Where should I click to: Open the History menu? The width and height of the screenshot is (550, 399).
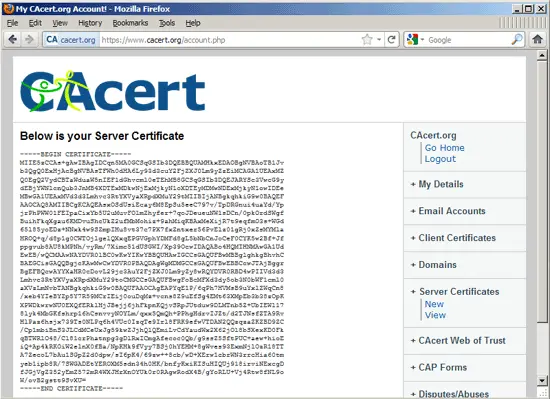pyautogui.click(x=90, y=23)
